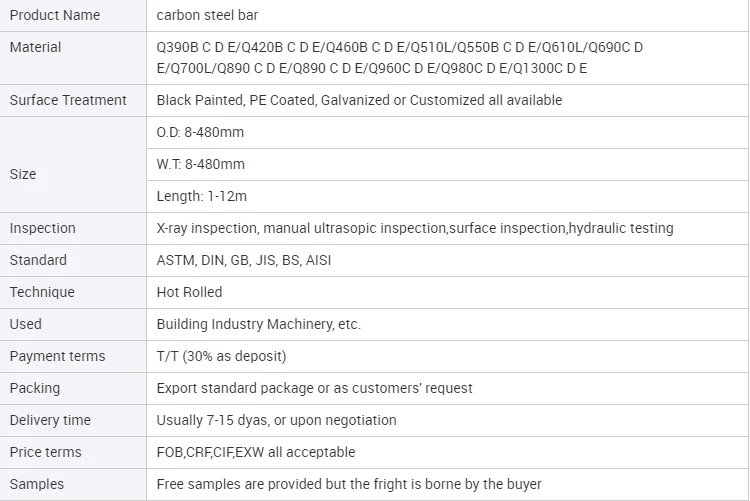Click the Material row label
Screen dimensions: 750x501
36,47
